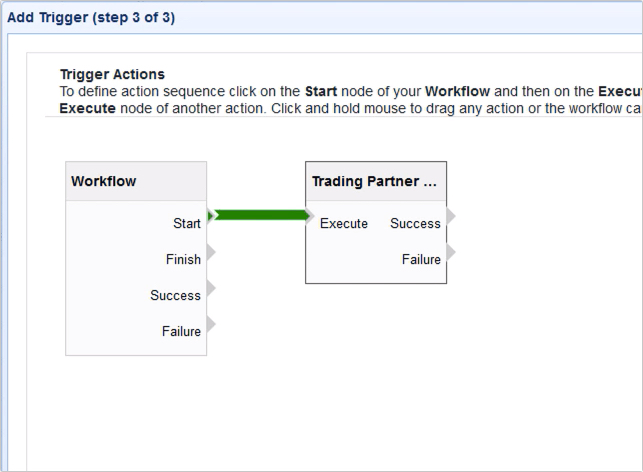Click the Workflow Failure node connector arrow
643x472 pixels.
tap(211, 325)
